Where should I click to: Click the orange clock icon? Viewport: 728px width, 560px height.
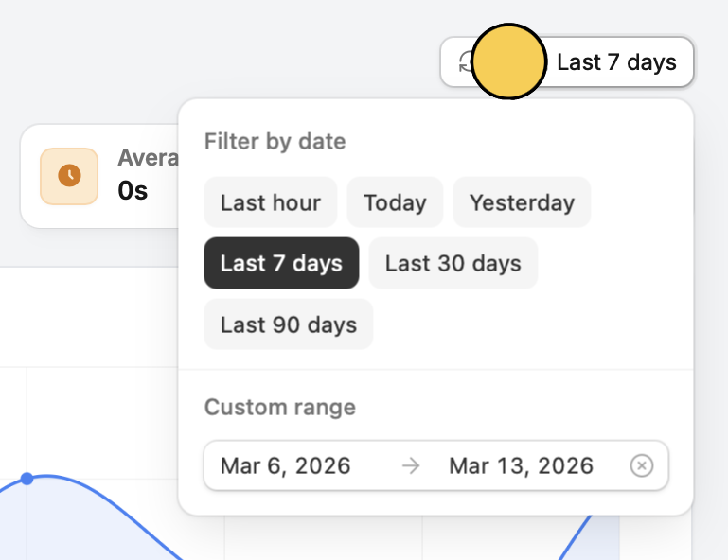click(x=69, y=176)
